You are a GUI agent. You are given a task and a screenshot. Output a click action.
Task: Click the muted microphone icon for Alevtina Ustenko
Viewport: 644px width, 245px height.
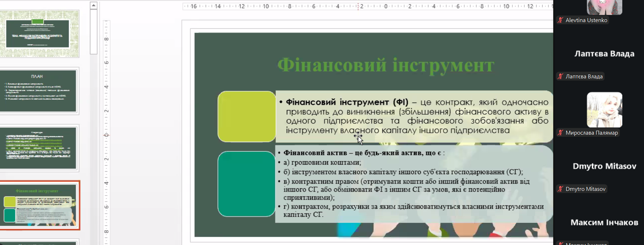[560, 20]
